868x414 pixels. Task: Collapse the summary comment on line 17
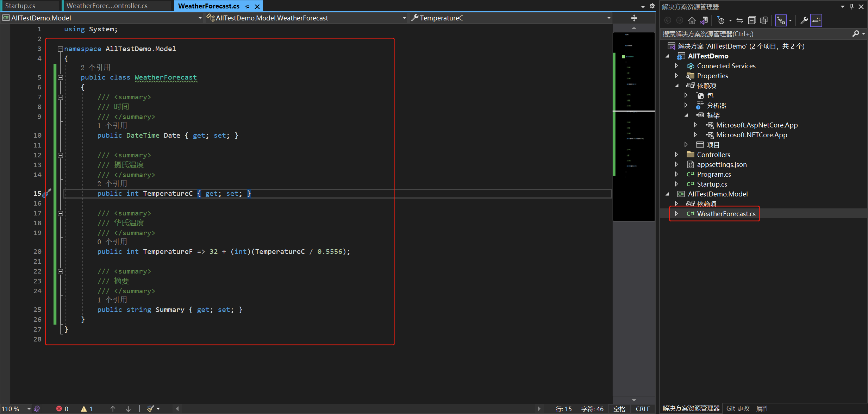(60, 213)
